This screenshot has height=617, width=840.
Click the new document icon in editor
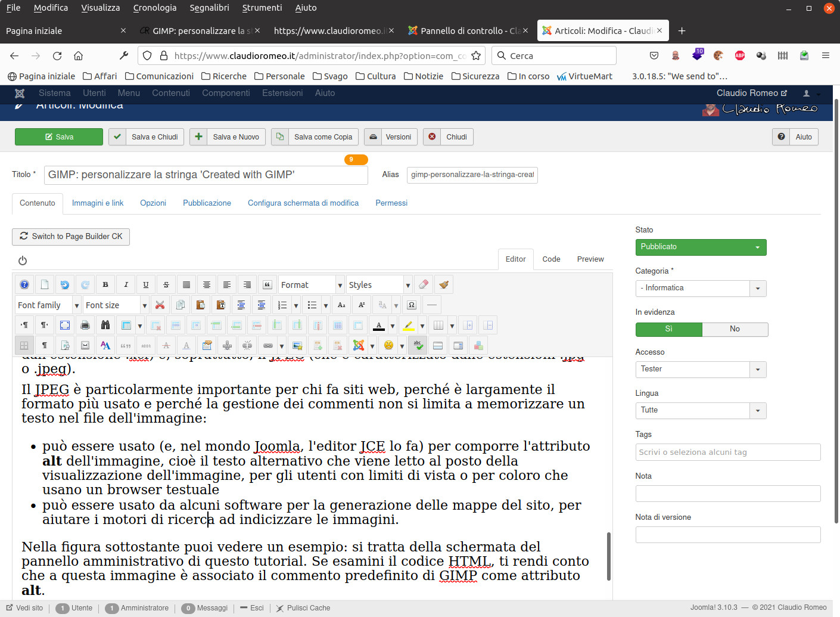(x=45, y=284)
